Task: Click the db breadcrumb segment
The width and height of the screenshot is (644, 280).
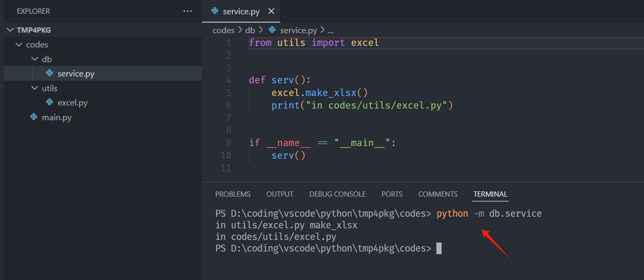Action: click(x=251, y=30)
